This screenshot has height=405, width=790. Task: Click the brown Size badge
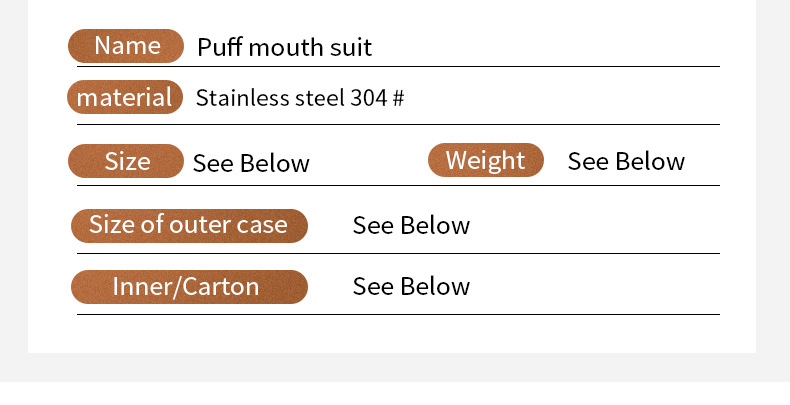coord(126,161)
